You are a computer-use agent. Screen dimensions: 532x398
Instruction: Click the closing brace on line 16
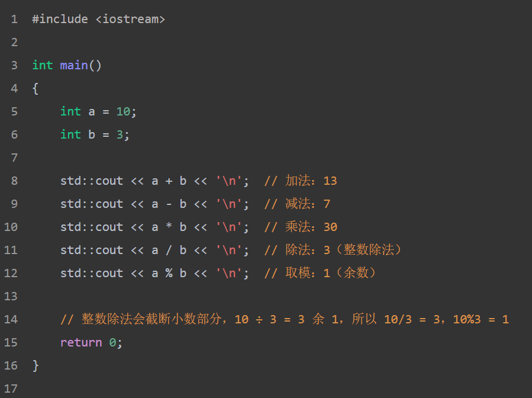[36, 365]
